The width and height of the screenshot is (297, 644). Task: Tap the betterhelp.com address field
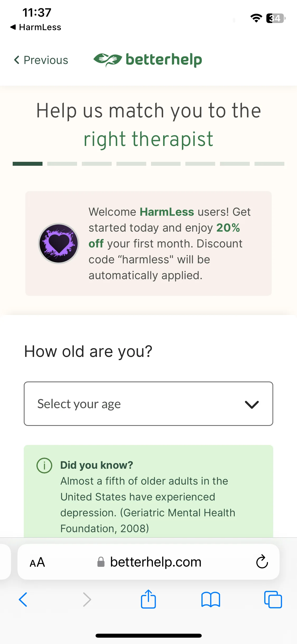pyautogui.click(x=148, y=562)
